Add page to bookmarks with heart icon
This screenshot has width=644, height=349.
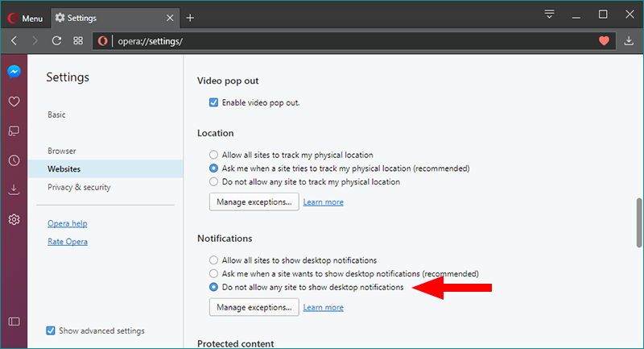(604, 40)
